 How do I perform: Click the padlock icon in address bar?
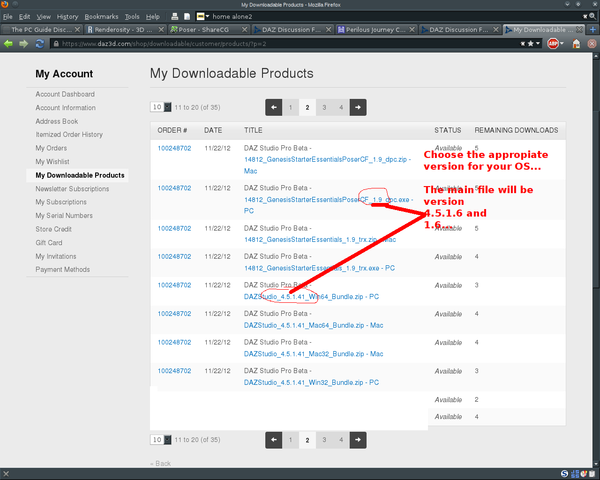click(x=56, y=44)
